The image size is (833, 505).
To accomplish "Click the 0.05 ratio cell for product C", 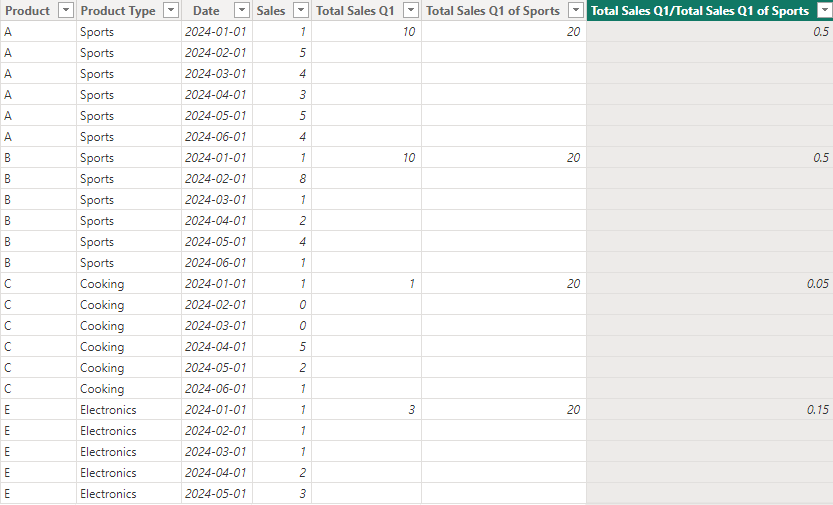I will [x=710, y=284].
